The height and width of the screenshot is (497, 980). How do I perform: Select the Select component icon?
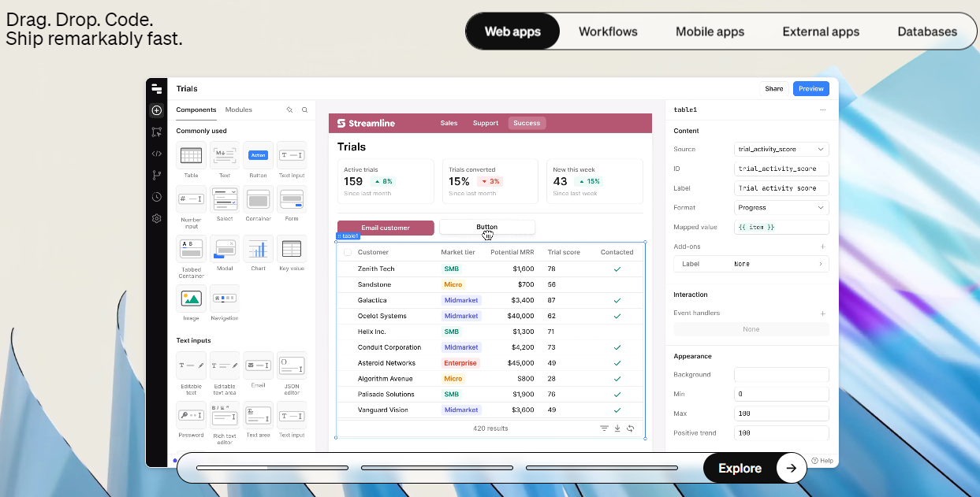pos(225,199)
